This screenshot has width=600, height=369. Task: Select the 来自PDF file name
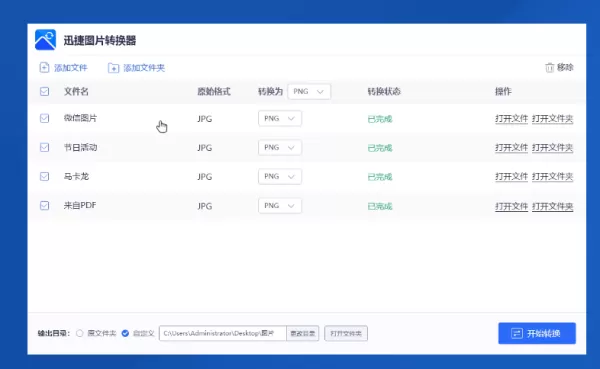80,205
